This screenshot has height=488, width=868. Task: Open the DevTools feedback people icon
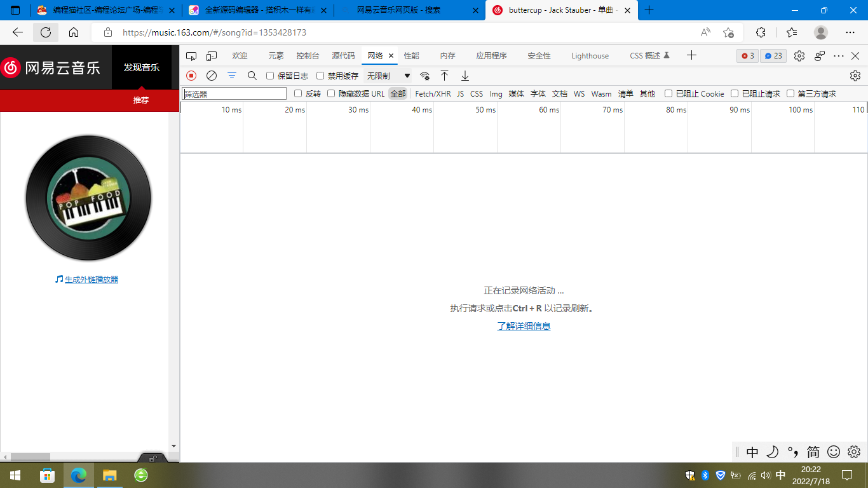tap(820, 56)
